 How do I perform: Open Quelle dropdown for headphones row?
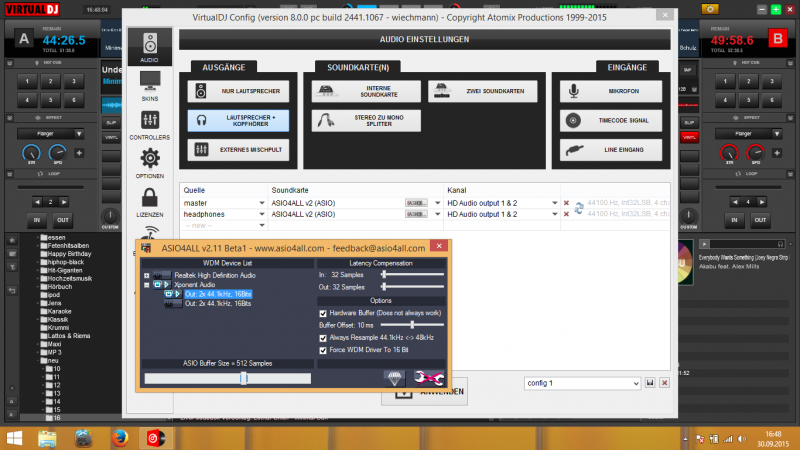click(262, 214)
